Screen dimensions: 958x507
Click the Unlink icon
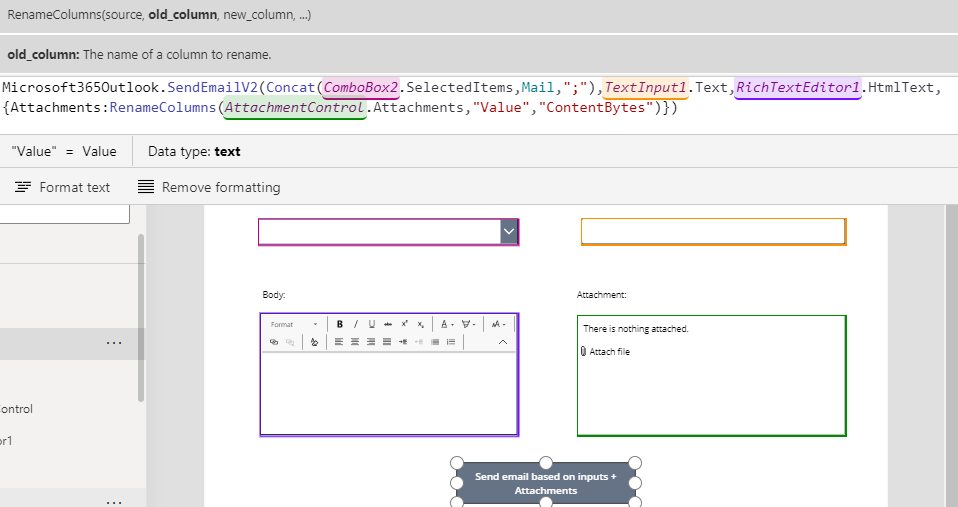290,342
